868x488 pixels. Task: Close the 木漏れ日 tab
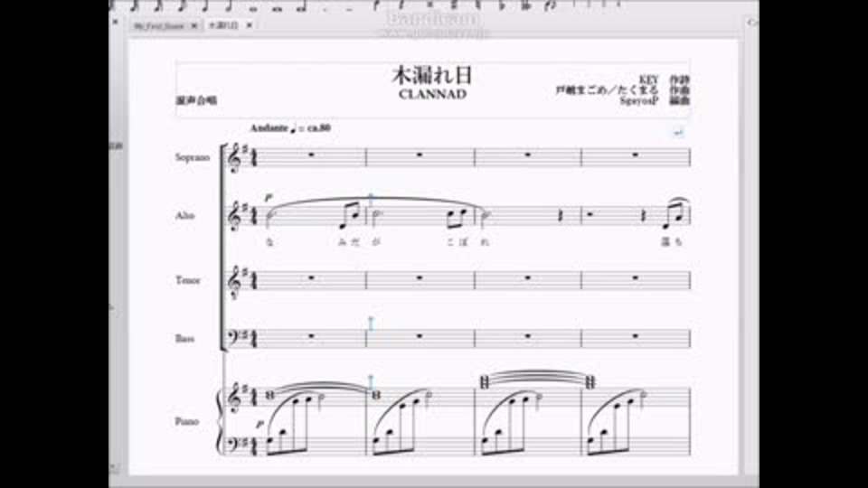pyautogui.click(x=250, y=25)
